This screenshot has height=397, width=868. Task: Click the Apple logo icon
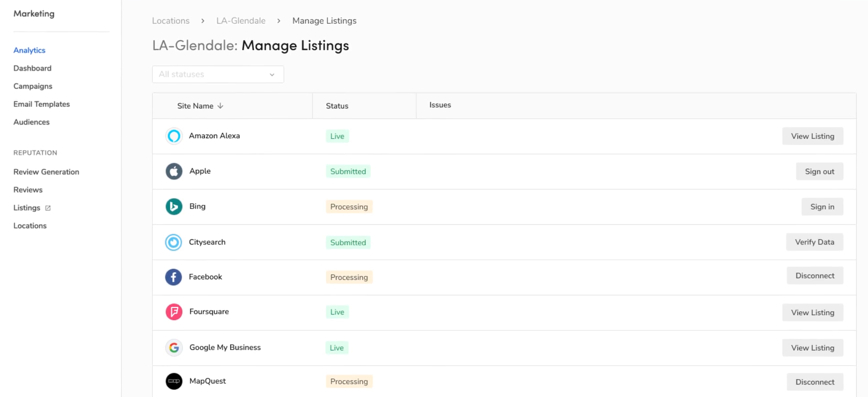pos(174,171)
